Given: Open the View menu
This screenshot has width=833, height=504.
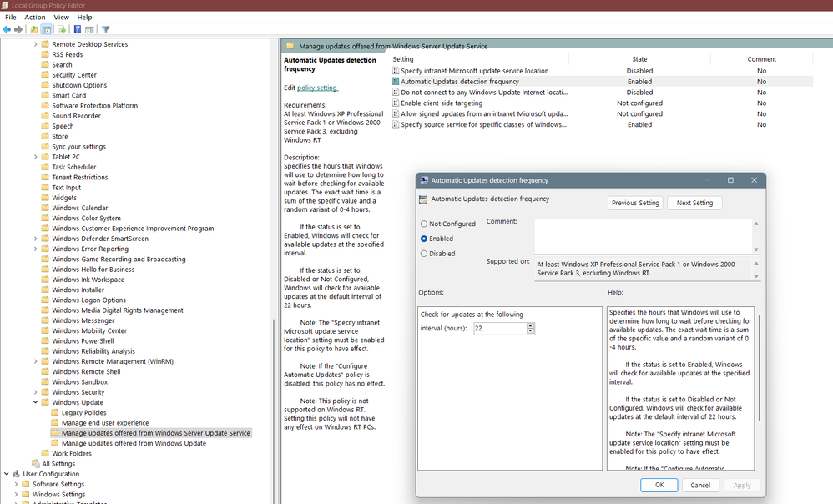Looking at the screenshot, I should tap(61, 17).
